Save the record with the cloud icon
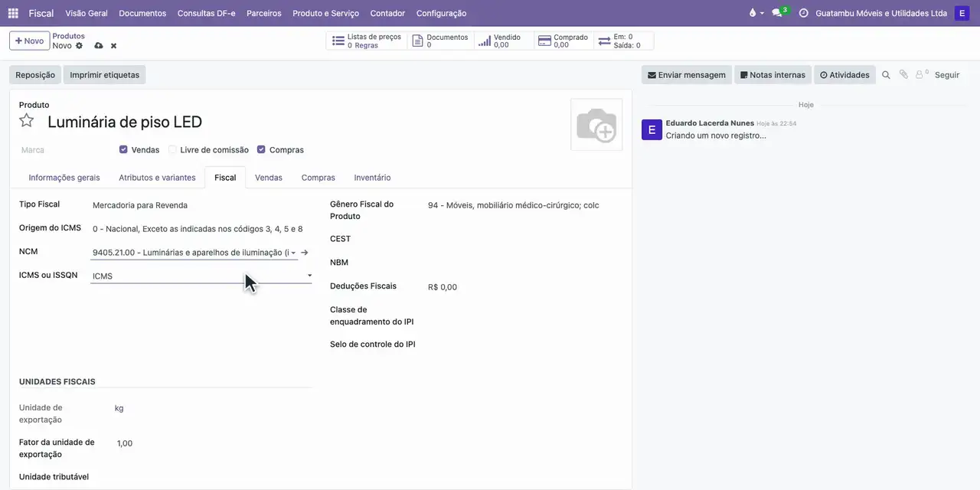The height and width of the screenshot is (490, 980). [98, 46]
